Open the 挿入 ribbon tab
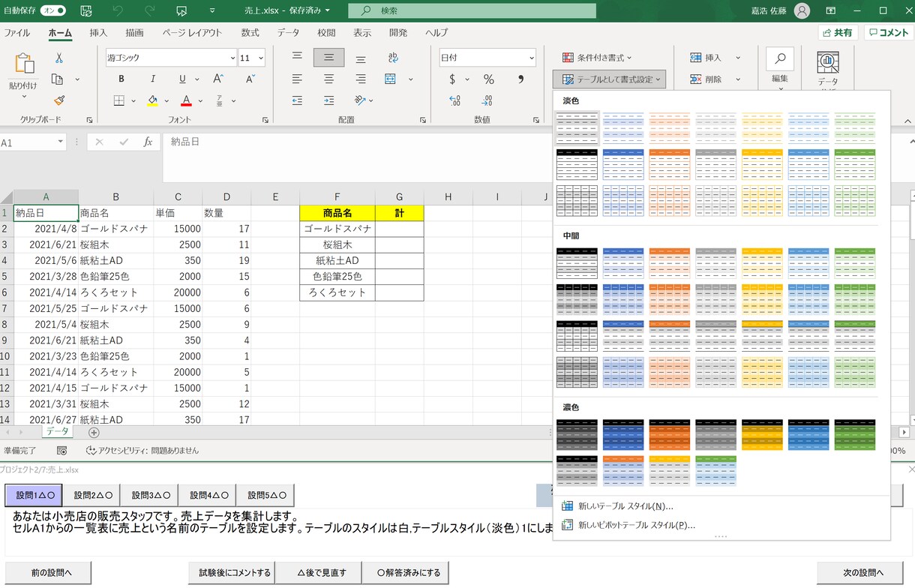Image resolution: width=915 pixels, height=588 pixels. tap(98, 33)
